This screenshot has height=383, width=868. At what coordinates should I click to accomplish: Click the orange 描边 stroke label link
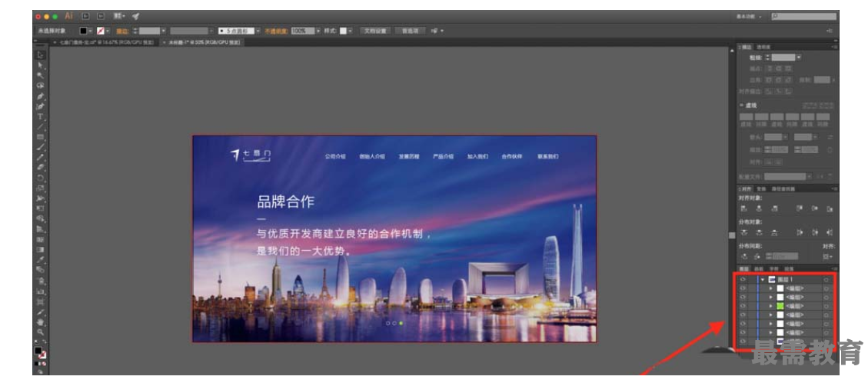[x=123, y=31]
